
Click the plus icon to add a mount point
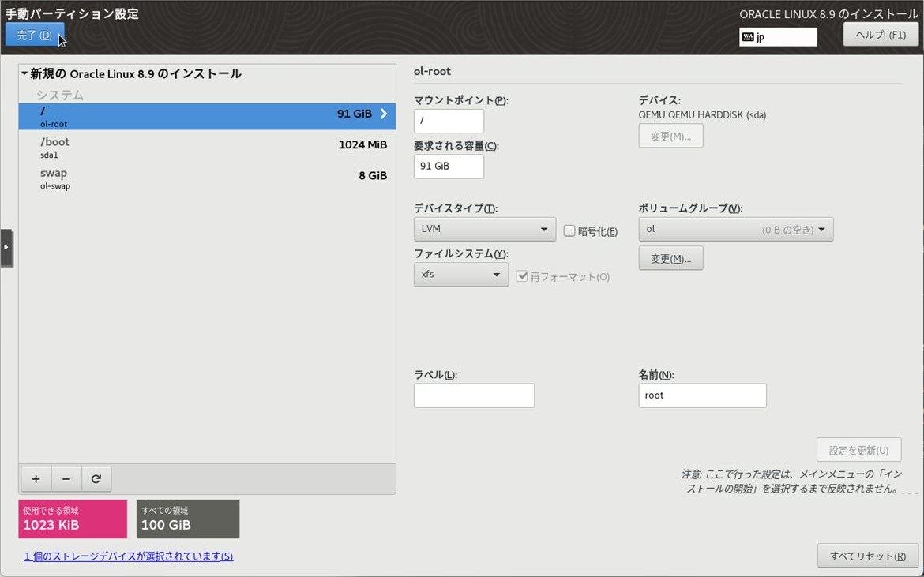tap(36, 478)
